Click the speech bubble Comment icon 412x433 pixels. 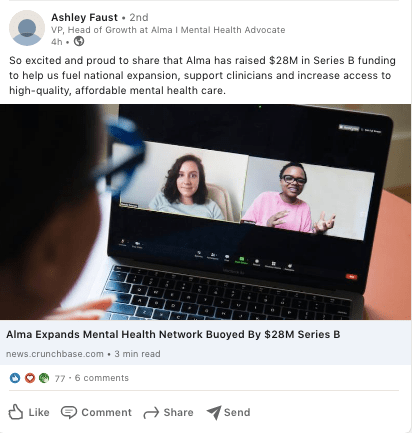coord(69,412)
